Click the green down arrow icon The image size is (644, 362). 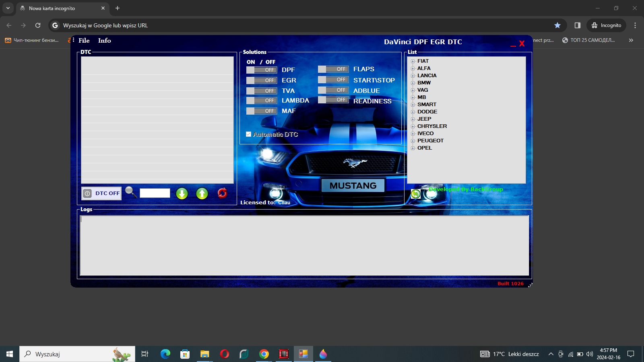click(x=182, y=193)
